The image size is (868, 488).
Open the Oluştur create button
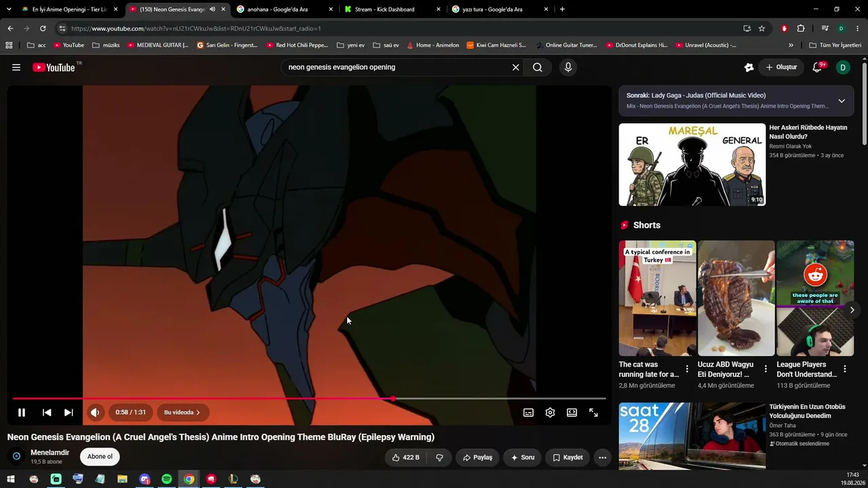[781, 67]
